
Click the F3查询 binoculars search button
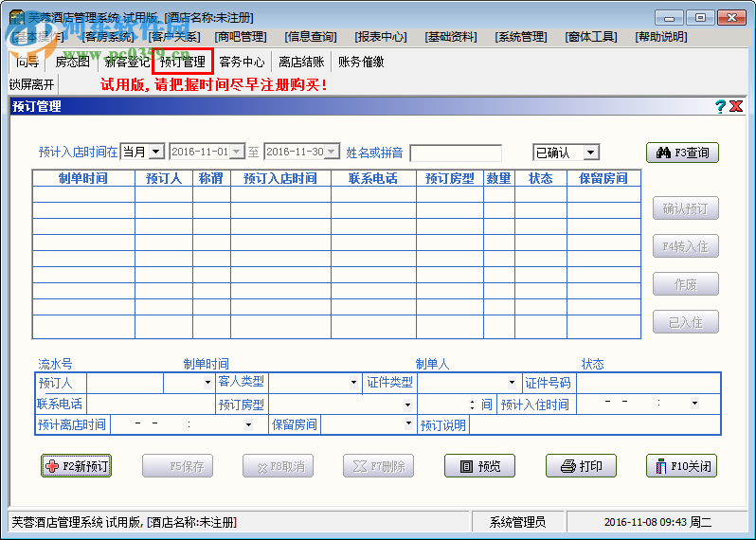coord(682,153)
